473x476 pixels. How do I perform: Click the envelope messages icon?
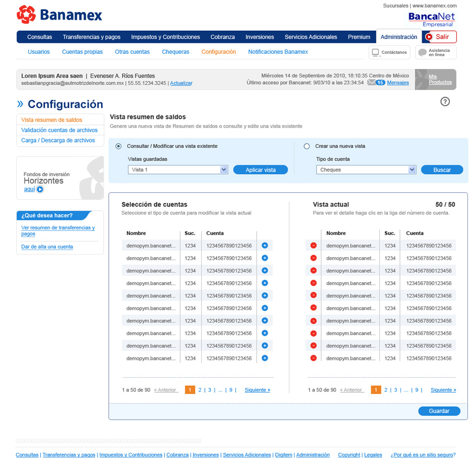tap(371, 82)
